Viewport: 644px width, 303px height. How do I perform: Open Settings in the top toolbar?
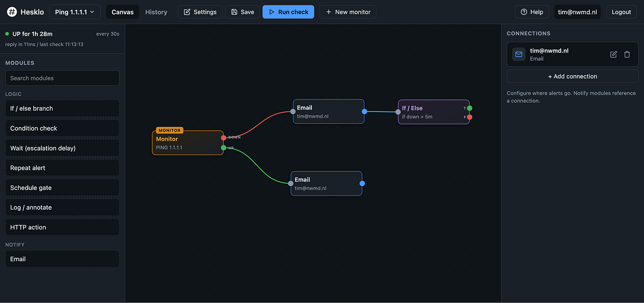click(200, 12)
